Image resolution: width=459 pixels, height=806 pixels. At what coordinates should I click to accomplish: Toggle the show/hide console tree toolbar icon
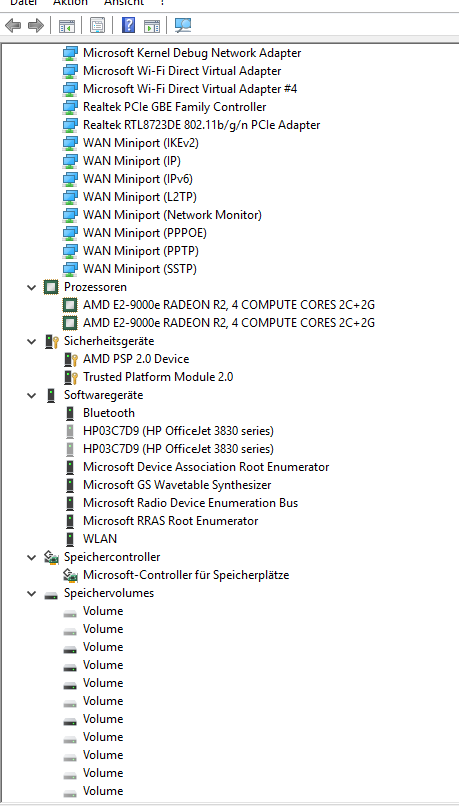point(67,25)
